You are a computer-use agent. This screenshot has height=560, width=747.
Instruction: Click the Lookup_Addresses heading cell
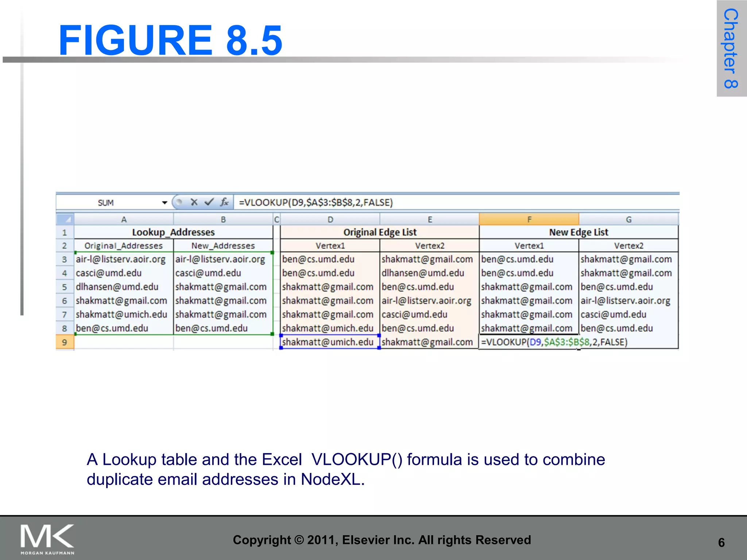point(173,232)
